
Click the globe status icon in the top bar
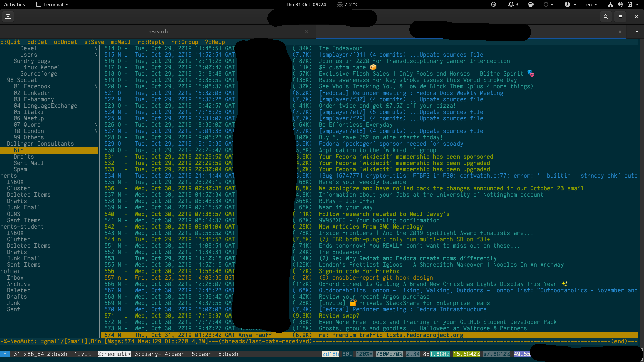(494, 5)
